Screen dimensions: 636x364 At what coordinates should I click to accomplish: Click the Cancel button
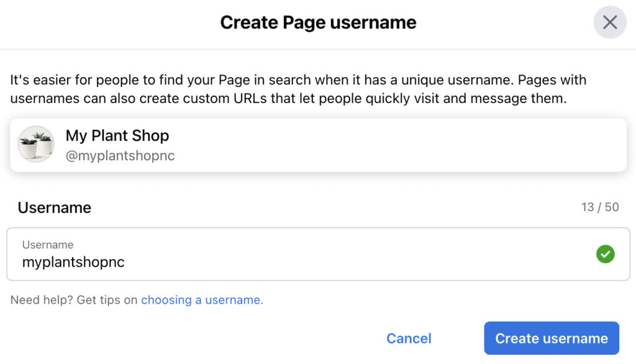(x=409, y=338)
